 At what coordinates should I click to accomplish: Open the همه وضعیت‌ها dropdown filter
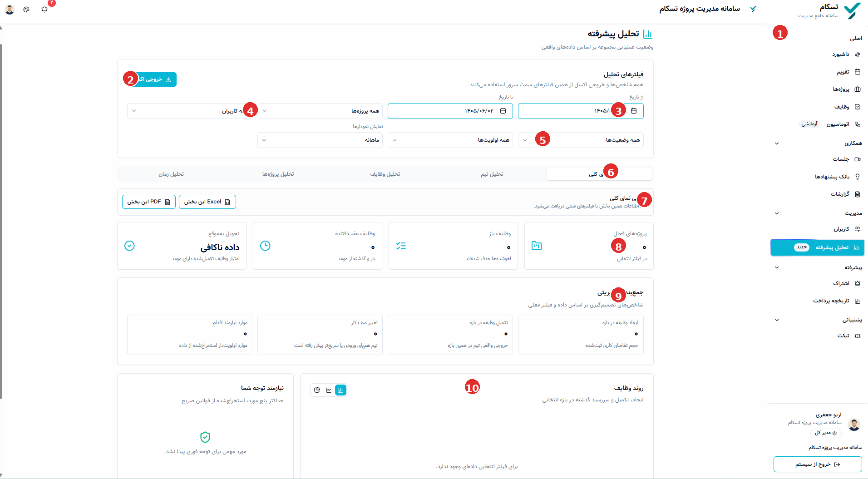point(581,140)
